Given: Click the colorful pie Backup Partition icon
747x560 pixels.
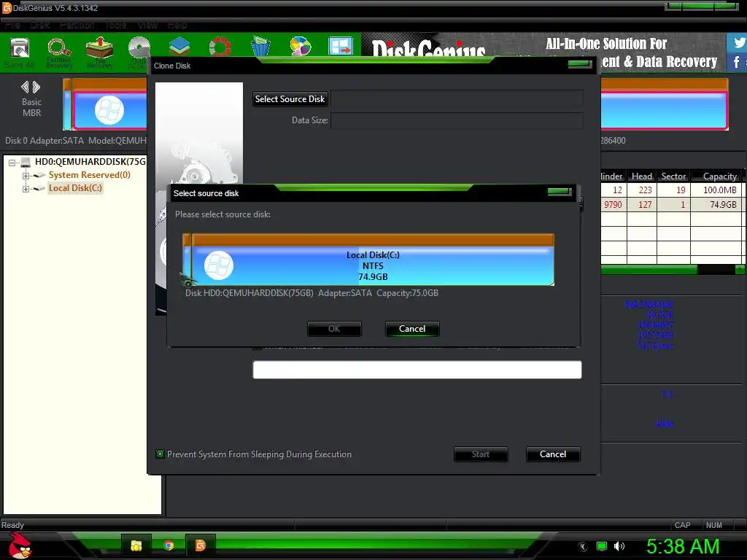Looking at the screenshot, I should point(301,47).
